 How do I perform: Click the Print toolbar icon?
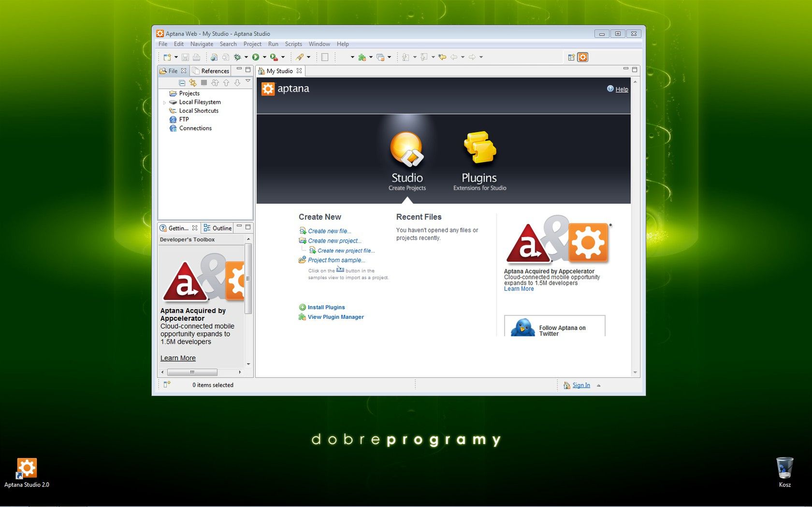coord(196,57)
